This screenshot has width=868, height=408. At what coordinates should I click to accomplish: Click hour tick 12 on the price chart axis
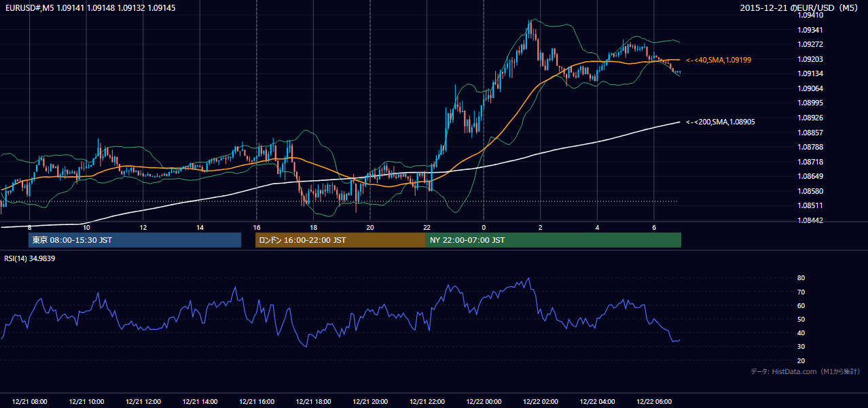point(143,227)
